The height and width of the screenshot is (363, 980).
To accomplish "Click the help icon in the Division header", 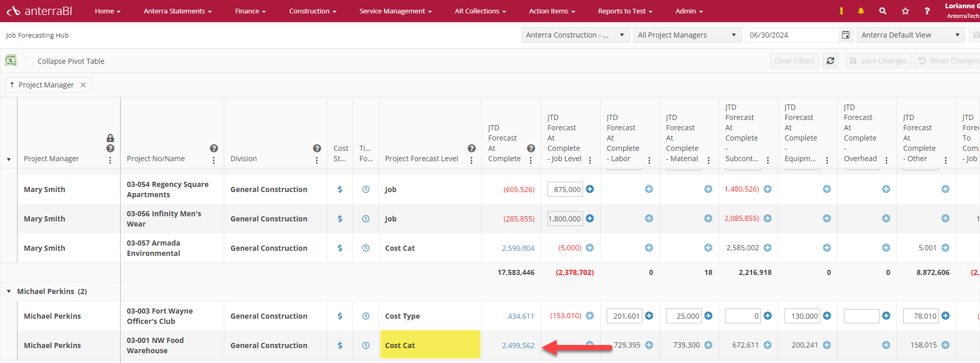I will (317, 148).
